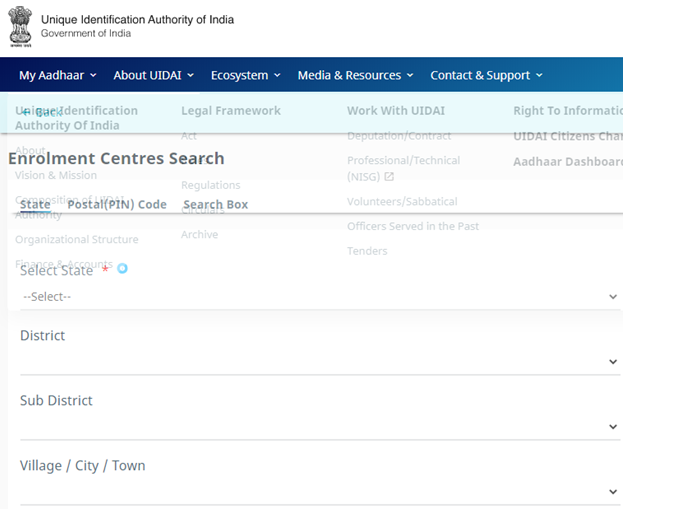Open Aadhaar Dashboard link
678x517 pixels.
coord(568,162)
